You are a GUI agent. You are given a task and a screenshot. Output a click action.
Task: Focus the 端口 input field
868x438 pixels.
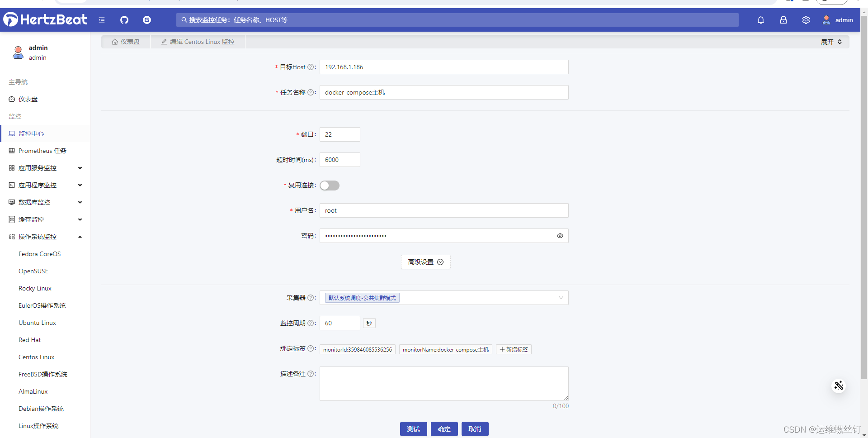[x=340, y=134]
